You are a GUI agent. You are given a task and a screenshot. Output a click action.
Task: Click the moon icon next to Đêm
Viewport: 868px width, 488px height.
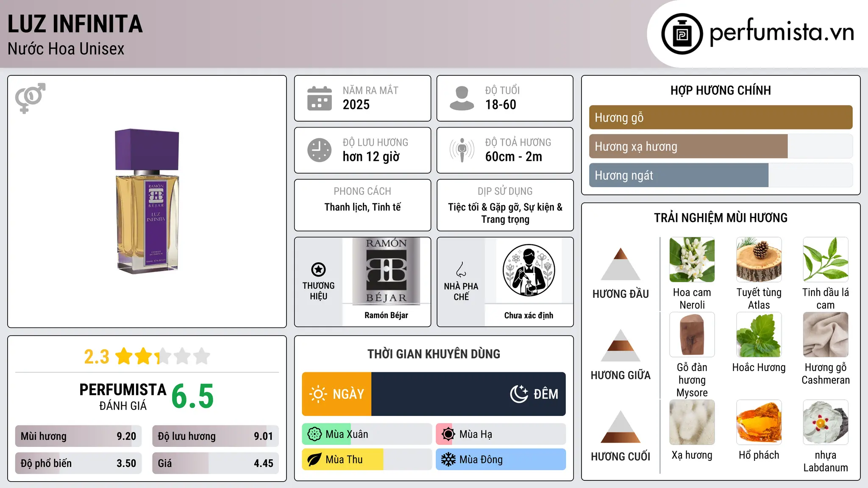(519, 394)
